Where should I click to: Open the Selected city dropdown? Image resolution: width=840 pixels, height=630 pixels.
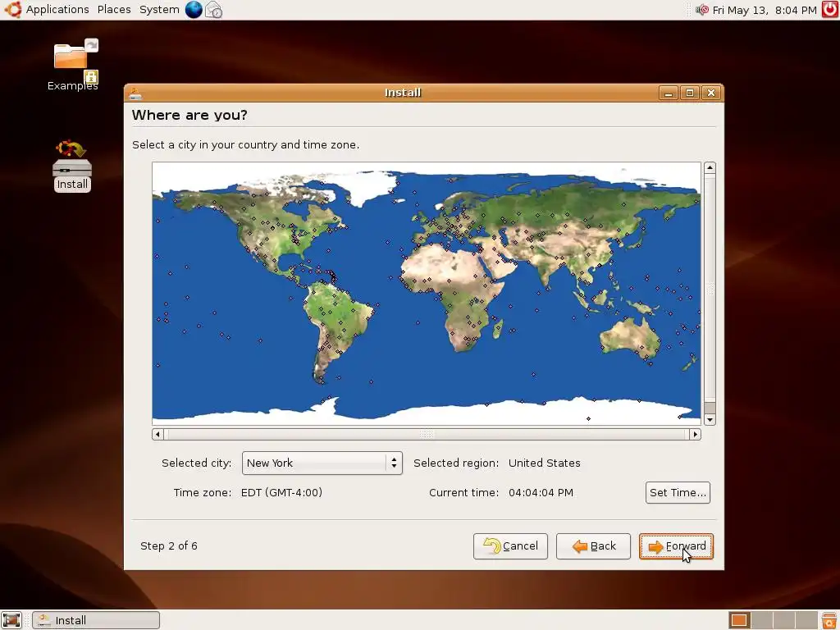(x=322, y=463)
